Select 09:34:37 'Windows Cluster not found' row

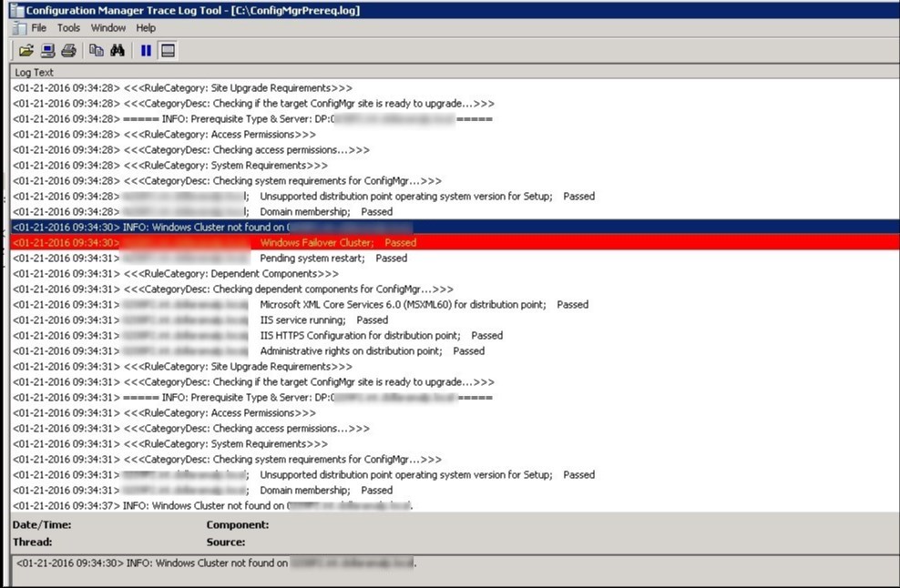(x=455, y=505)
